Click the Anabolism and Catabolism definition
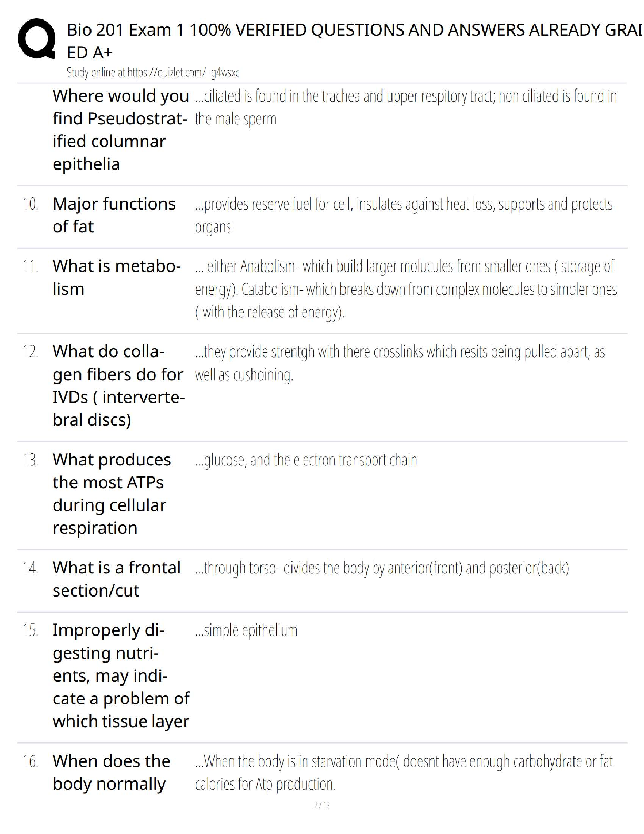This screenshot has height=834, width=644. (405, 289)
